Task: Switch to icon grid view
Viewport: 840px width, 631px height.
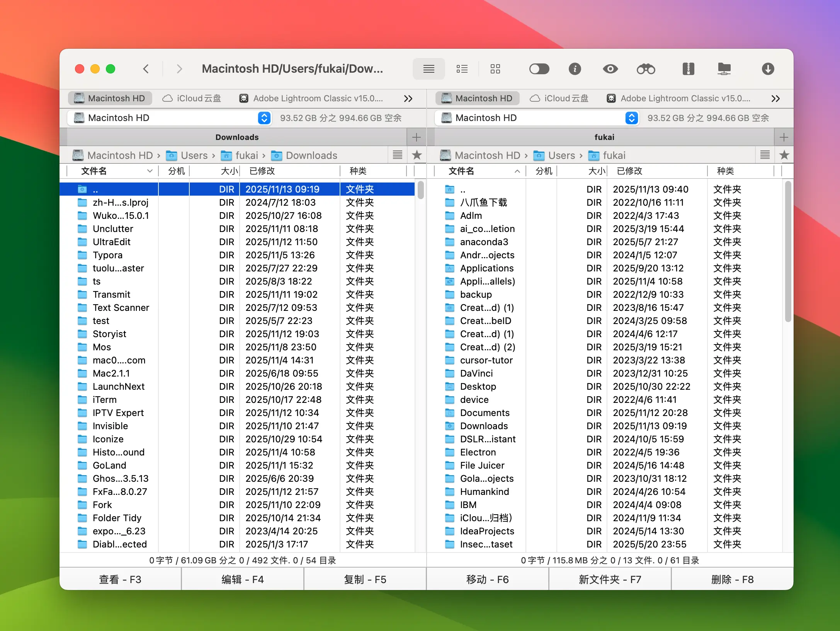Action: (495, 69)
